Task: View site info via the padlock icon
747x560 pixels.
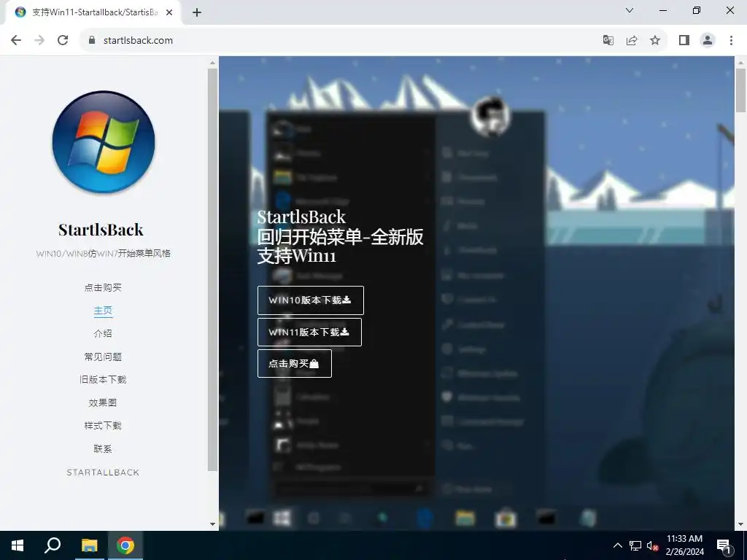Action: coord(92,40)
